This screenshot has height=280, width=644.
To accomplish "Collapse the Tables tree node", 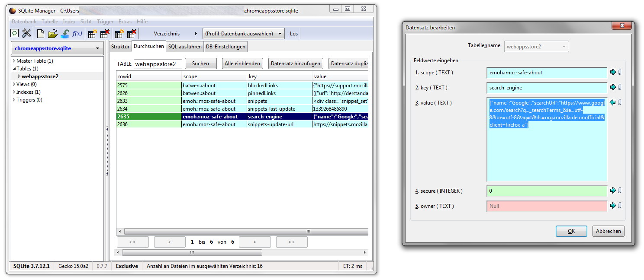I will pyautogui.click(x=14, y=69).
